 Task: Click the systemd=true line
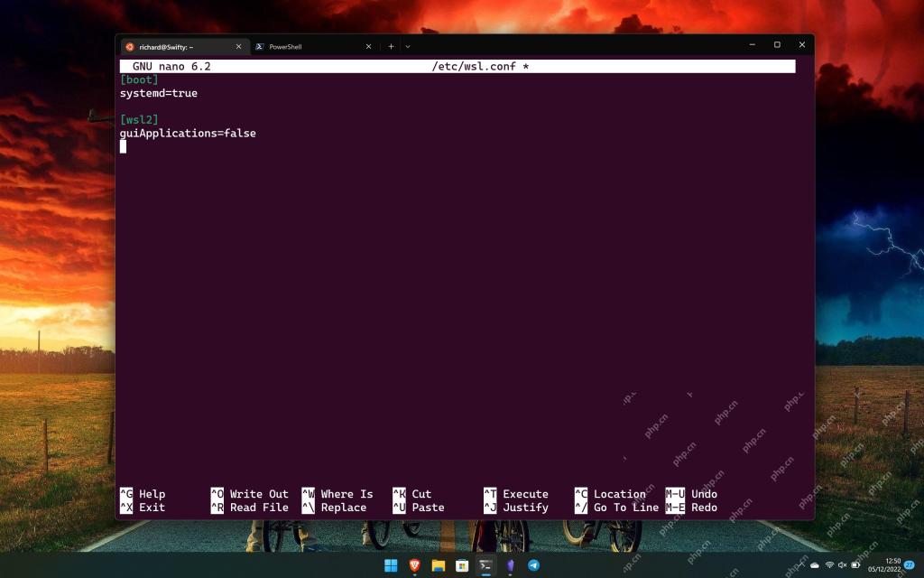[159, 93]
